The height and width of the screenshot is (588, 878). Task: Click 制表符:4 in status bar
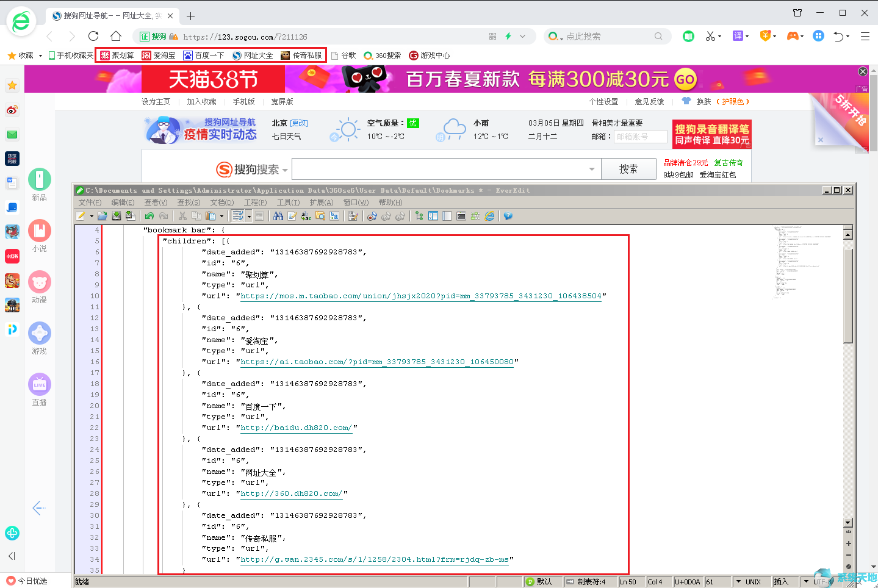(x=591, y=582)
